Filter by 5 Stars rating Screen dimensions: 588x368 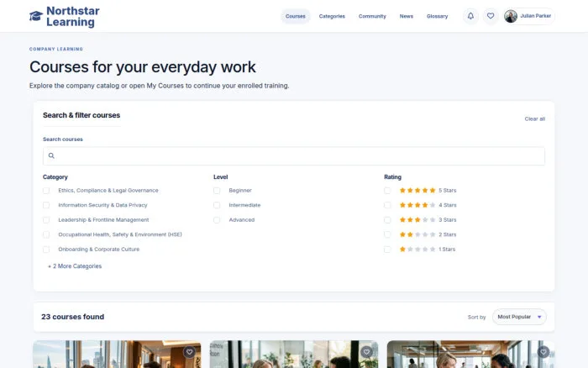[x=387, y=191]
